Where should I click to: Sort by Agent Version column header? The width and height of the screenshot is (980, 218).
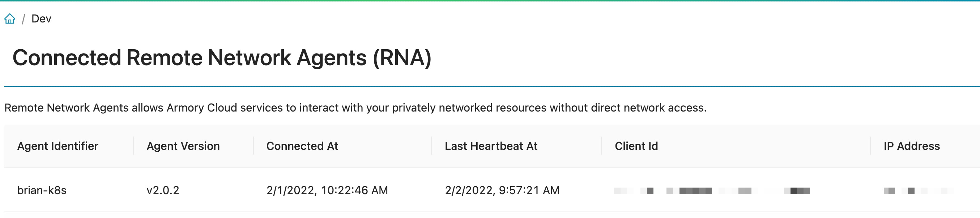(183, 146)
